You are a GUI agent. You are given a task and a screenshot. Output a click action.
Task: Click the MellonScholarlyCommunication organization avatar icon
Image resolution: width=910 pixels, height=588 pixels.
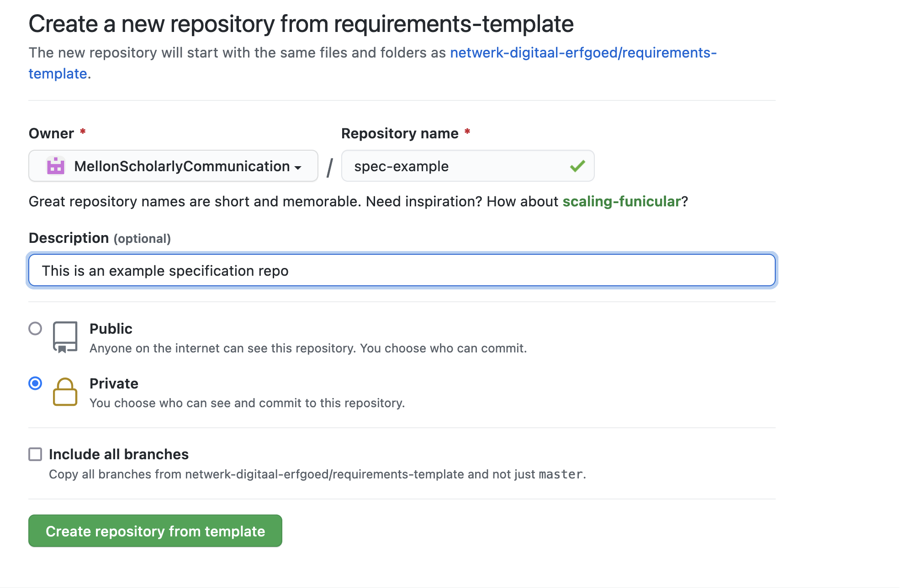56,166
